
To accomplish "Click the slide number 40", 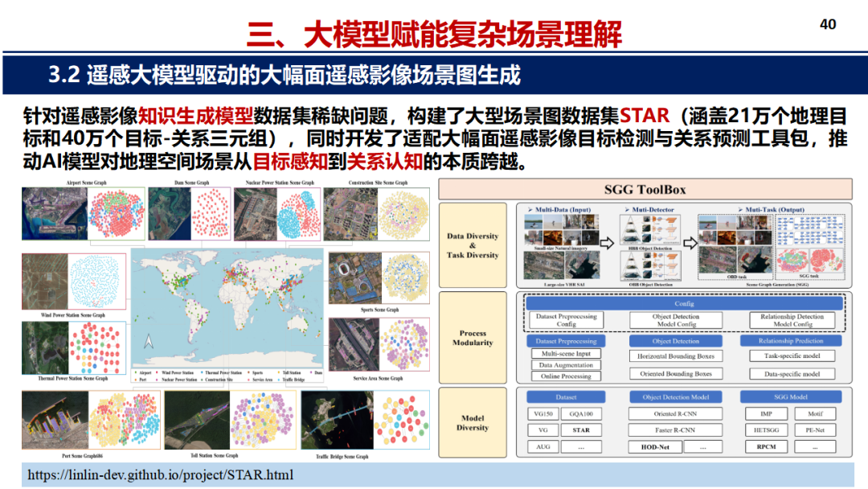I will click(x=828, y=24).
